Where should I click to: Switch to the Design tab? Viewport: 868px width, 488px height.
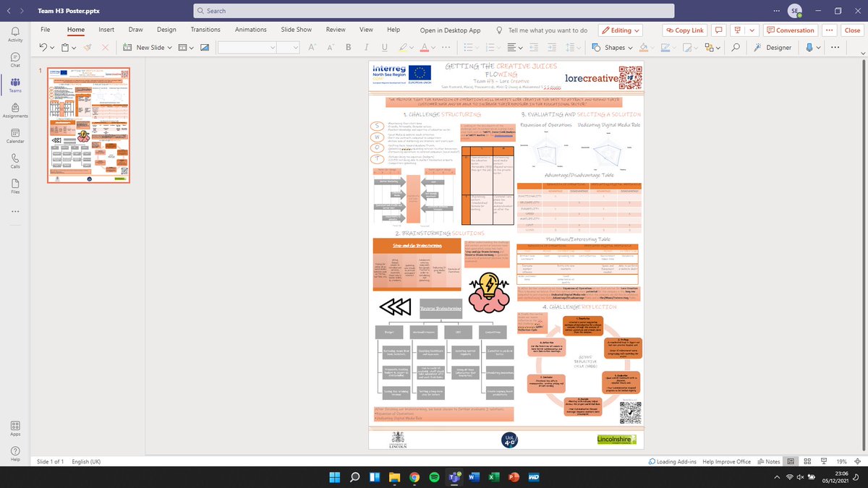166,30
